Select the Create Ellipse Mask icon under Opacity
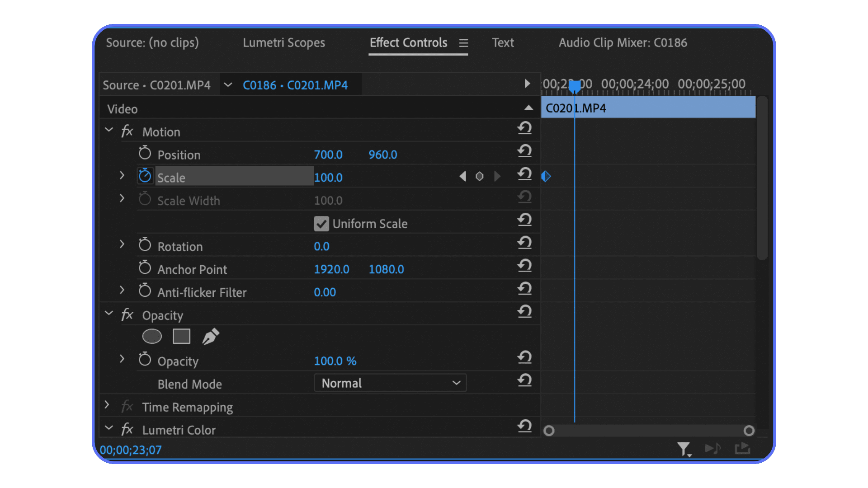This screenshot has width=868, height=488. tap(152, 336)
